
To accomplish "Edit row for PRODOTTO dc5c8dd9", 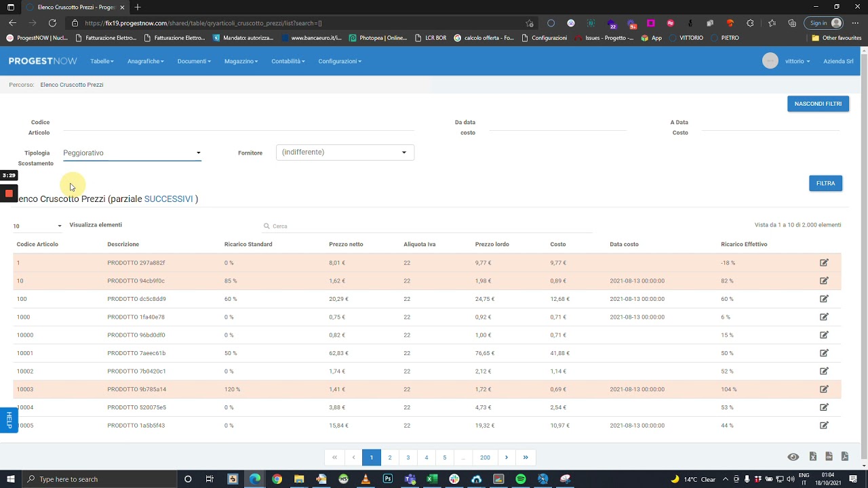I will coord(824,299).
